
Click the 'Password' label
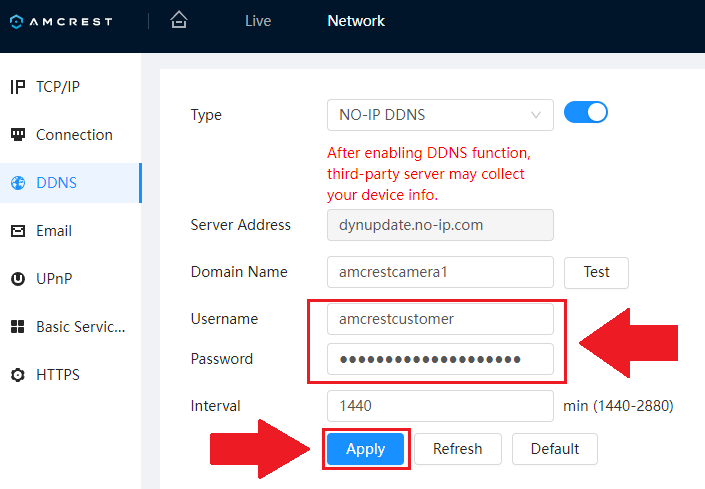(222, 359)
